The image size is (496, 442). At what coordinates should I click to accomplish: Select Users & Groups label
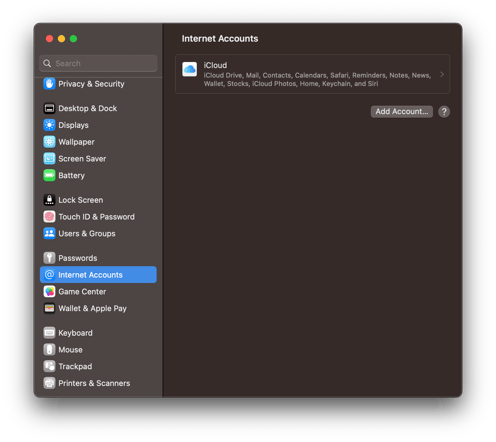click(x=87, y=233)
